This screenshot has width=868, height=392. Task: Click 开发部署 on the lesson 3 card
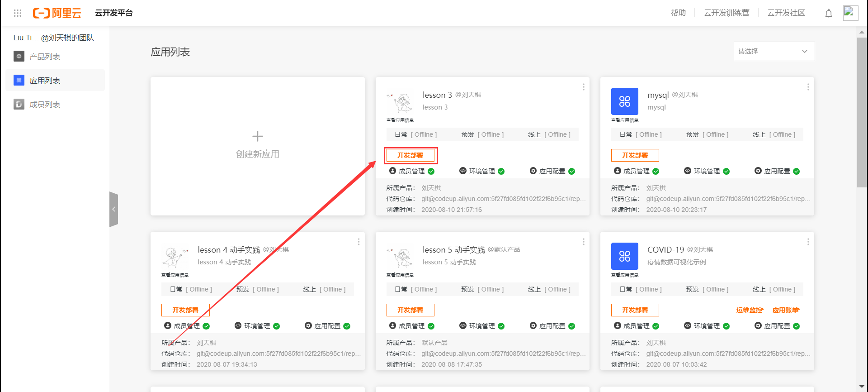[410, 155]
